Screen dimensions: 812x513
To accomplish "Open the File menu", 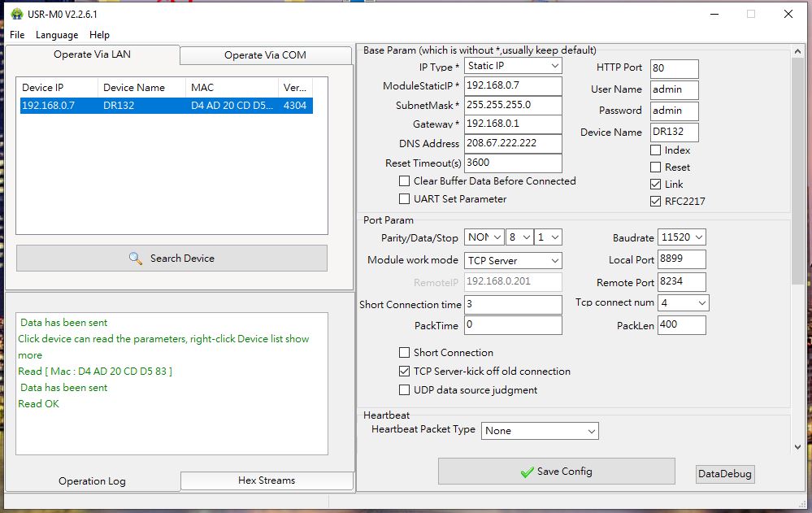I will [x=17, y=35].
